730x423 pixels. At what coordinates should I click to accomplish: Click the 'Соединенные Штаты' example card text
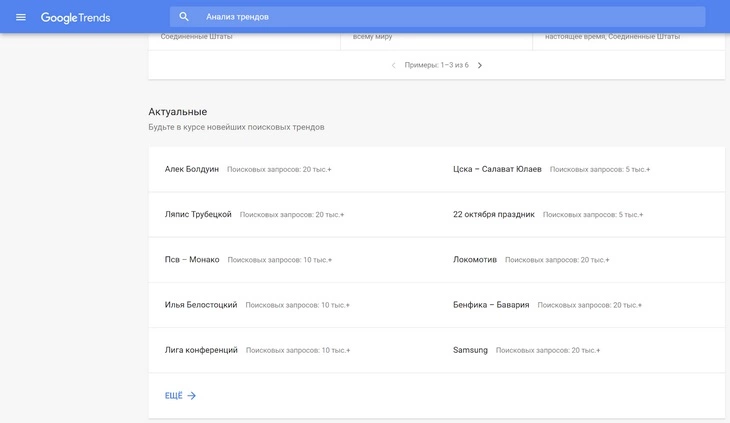196,36
